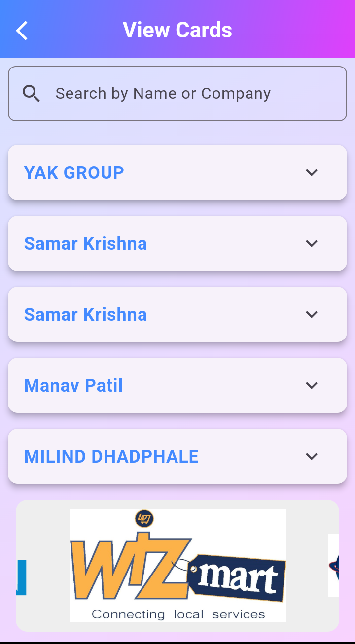Expand chevron of Samar Krishna card above Manav Patil

click(311, 314)
